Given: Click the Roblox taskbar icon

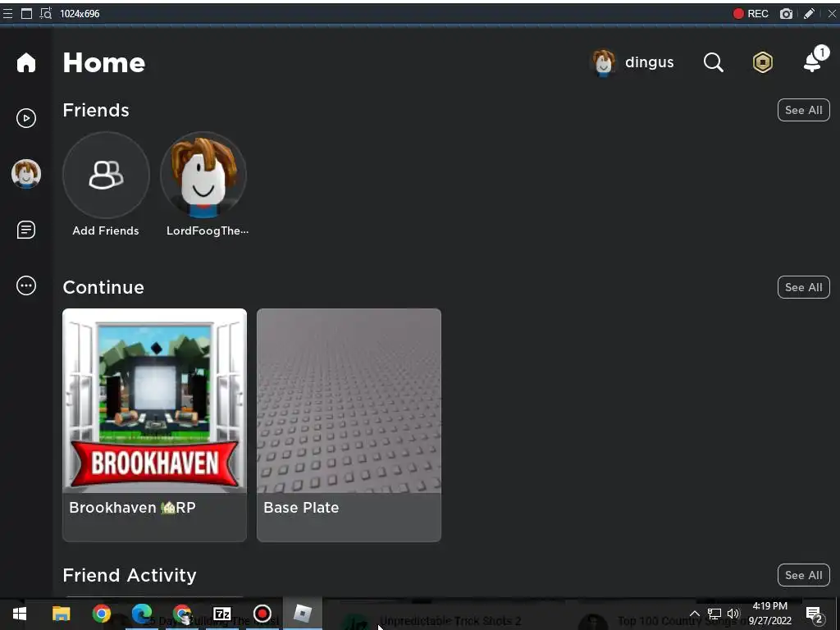Looking at the screenshot, I should click(x=302, y=614).
